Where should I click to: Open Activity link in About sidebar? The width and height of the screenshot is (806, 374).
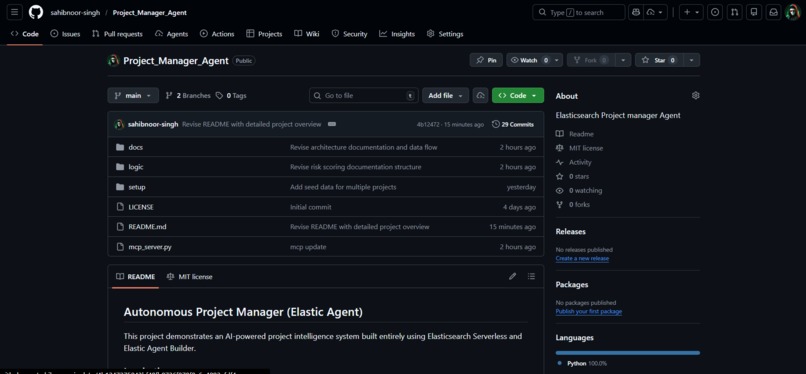(x=574, y=162)
